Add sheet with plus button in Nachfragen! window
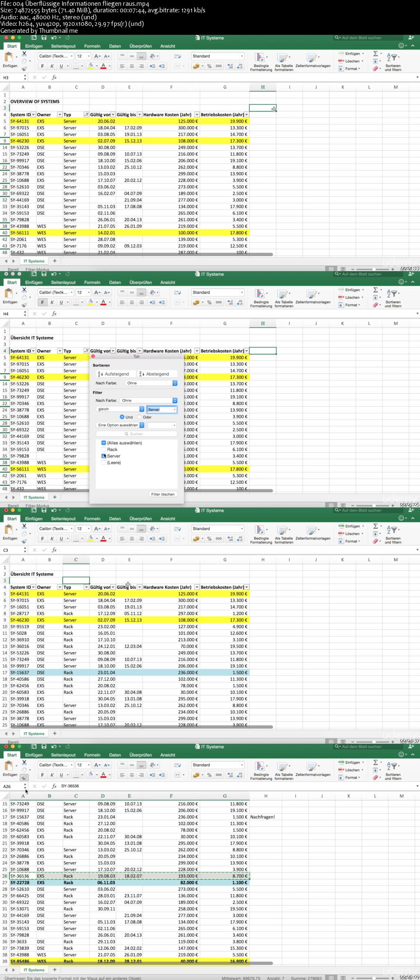This screenshot has height=980, width=420. coord(55,970)
